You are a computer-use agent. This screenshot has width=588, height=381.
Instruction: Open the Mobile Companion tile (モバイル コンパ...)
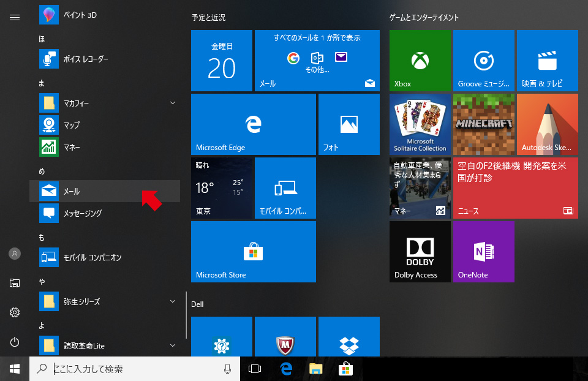tap(285, 188)
